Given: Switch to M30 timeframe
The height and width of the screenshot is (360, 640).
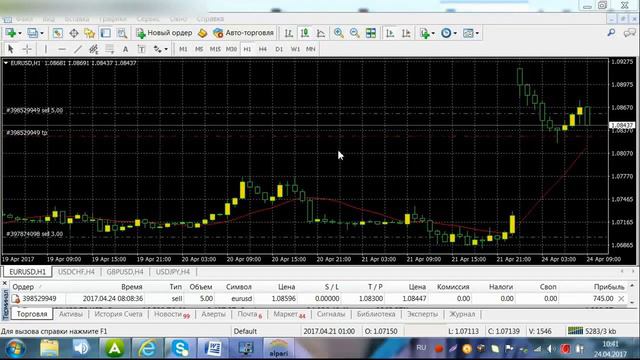Looking at the screenshot, I should pos(231,49).
